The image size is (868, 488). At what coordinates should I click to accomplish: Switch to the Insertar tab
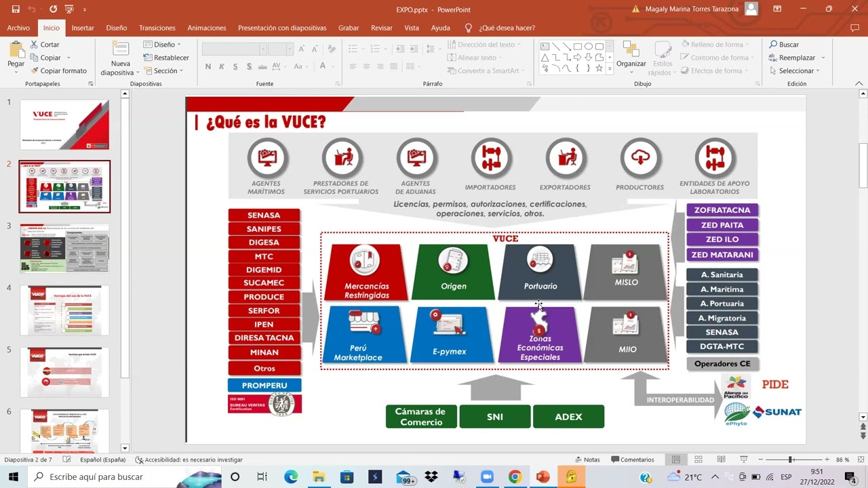(83, 28)
